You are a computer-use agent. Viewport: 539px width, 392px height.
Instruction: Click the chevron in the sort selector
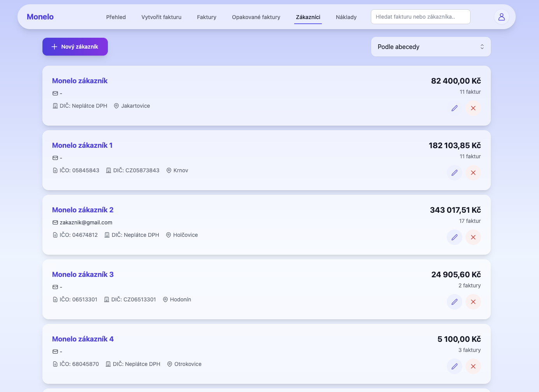point(482,47)
